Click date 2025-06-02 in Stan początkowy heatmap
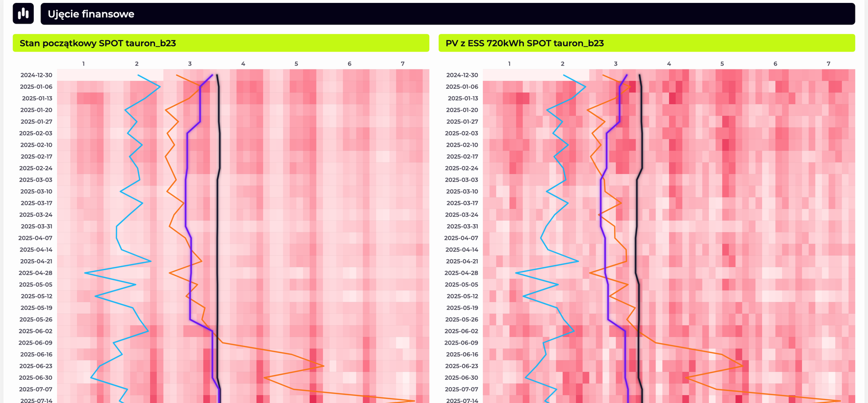Viewport: 868px width, 403px height. [36, 331]
